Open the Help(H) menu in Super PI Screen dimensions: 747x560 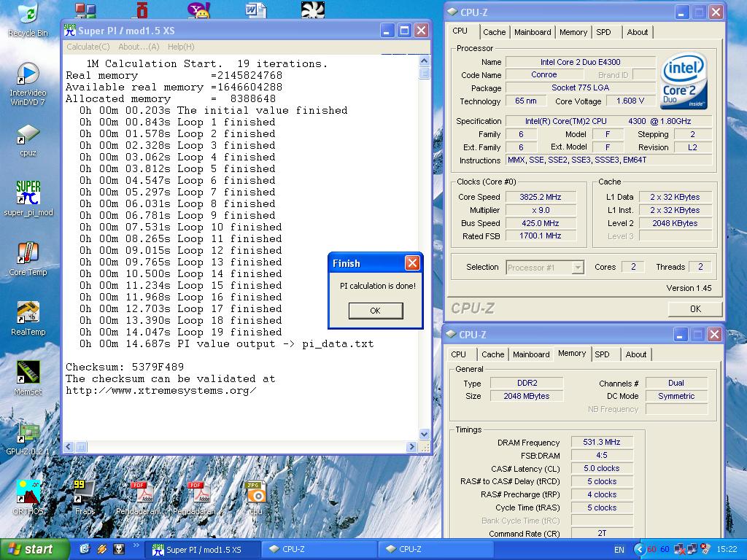click(181, 47)
